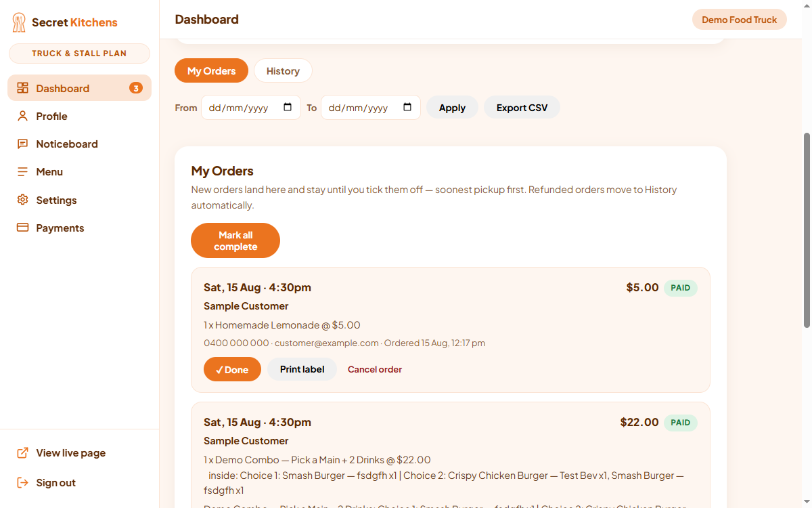Click the PAID badge on the $5.00 order
This screenshot has height=508, width=812.
[681, 288]
